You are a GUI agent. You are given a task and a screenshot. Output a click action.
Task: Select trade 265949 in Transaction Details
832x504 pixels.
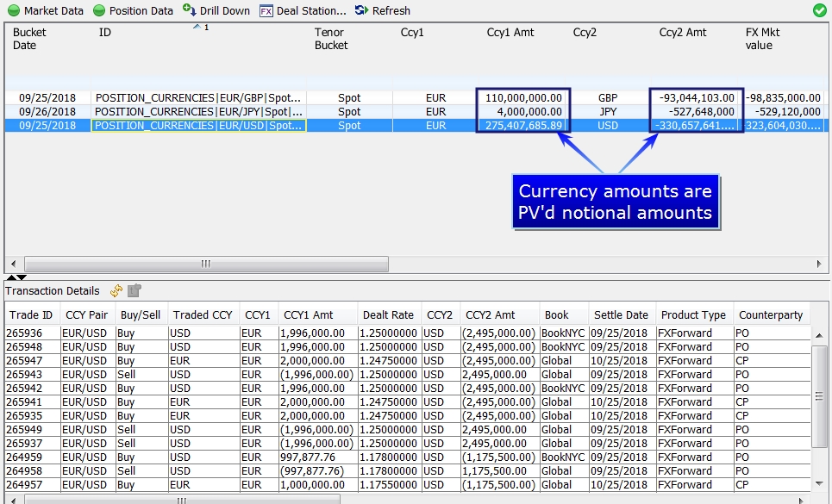(408, 429)
